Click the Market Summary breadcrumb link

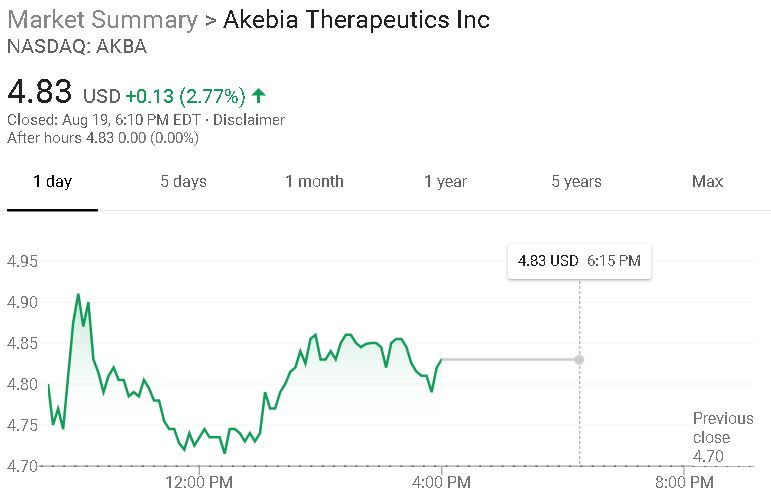click(102, 20)
